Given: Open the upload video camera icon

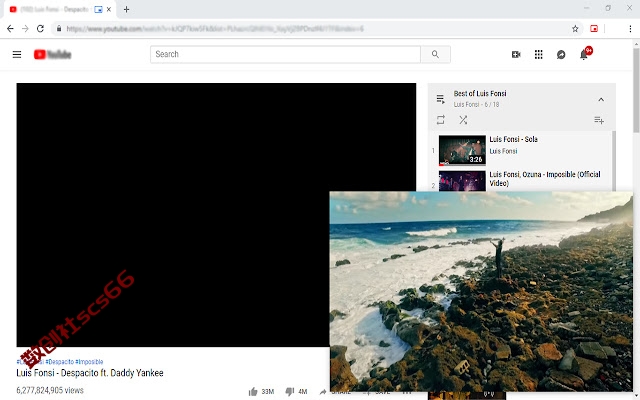Looking at the screenshot, I should click(516, 54).
